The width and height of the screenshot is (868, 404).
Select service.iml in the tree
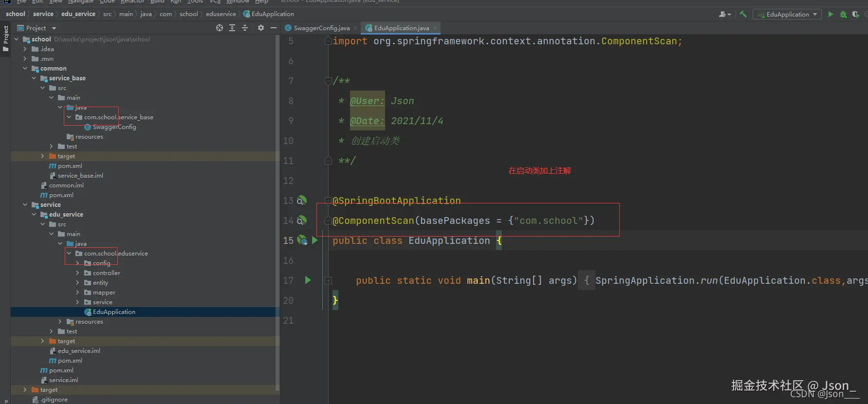click(x=63, y=380)
